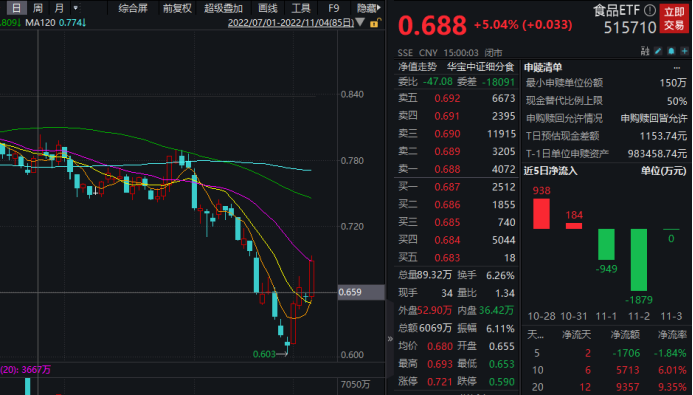Click the red 938 net inflow bar
The width and height of the screenshot is (693, 395).
click(541, 213)
